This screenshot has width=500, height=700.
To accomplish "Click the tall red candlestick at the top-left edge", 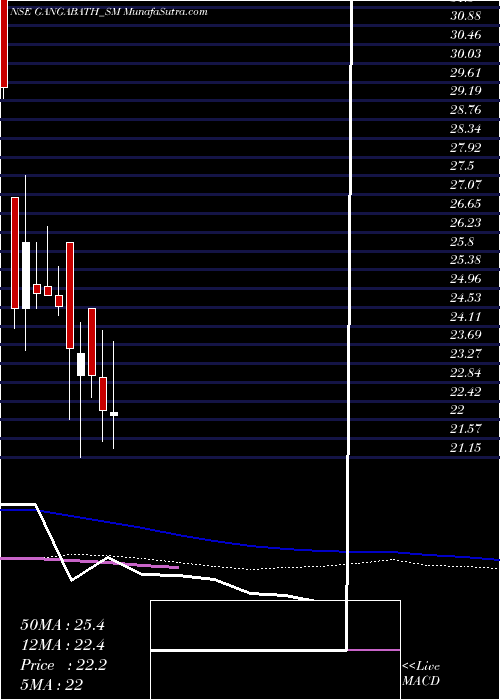I will pyautogui.click(x=4, y=43).
